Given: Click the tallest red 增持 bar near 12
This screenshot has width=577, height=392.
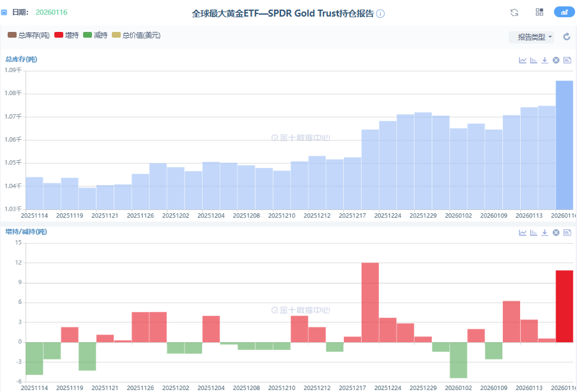Looking at the screenshot, I should click(370, 303).
